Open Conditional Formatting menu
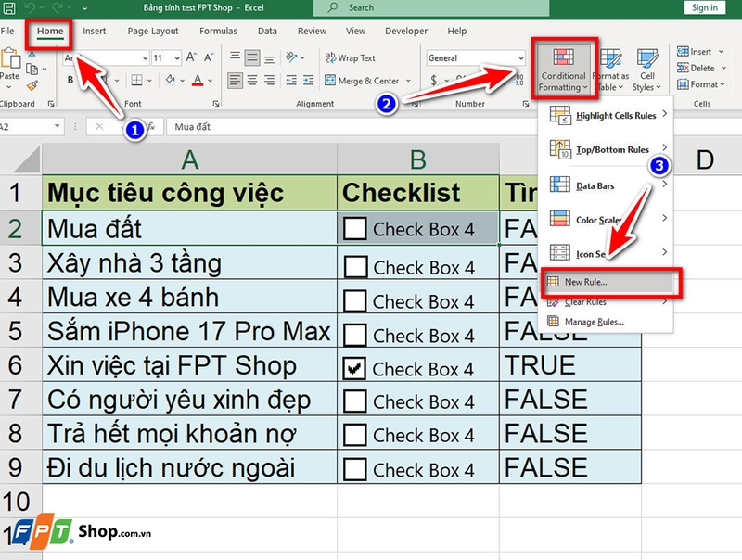 (563, 70)
